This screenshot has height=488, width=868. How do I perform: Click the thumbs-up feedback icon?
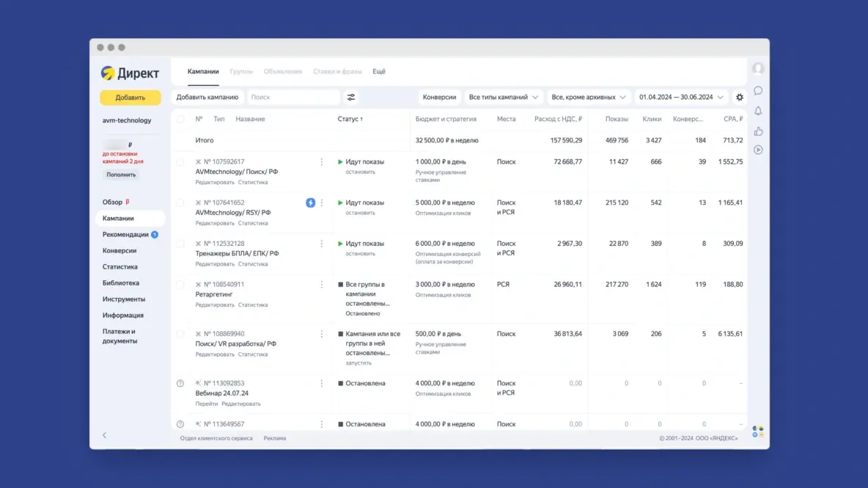pyautogui.click(x=758, y=131)
